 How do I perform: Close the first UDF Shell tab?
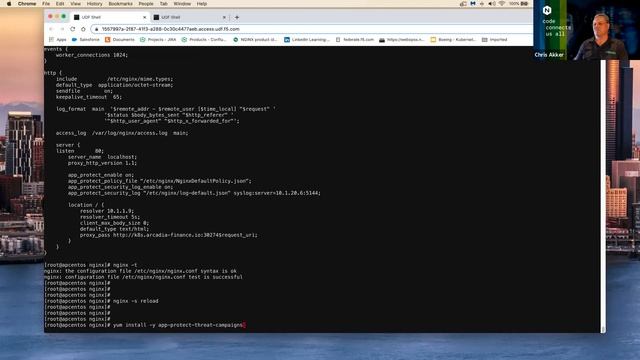click(x=144, y=17)
